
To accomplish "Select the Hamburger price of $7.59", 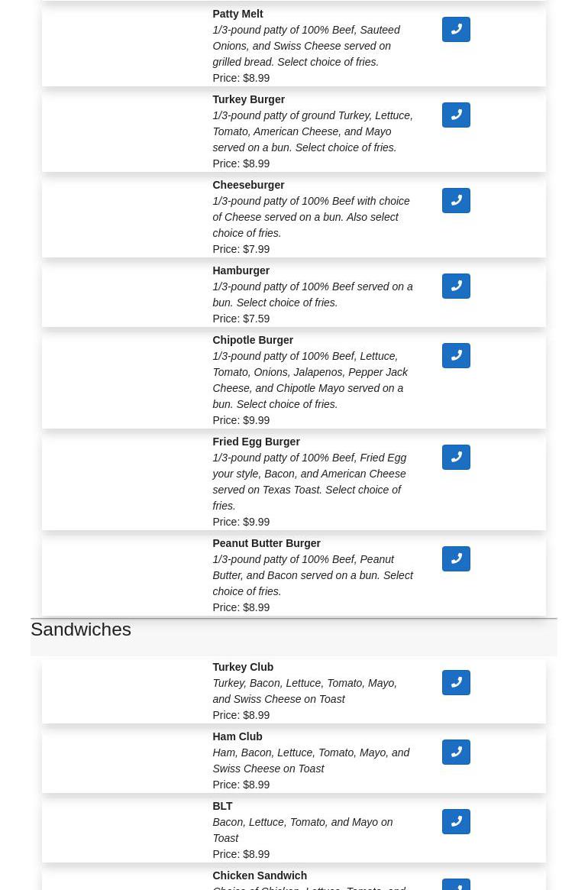I will pyautogui.click(x=241, y=319).
